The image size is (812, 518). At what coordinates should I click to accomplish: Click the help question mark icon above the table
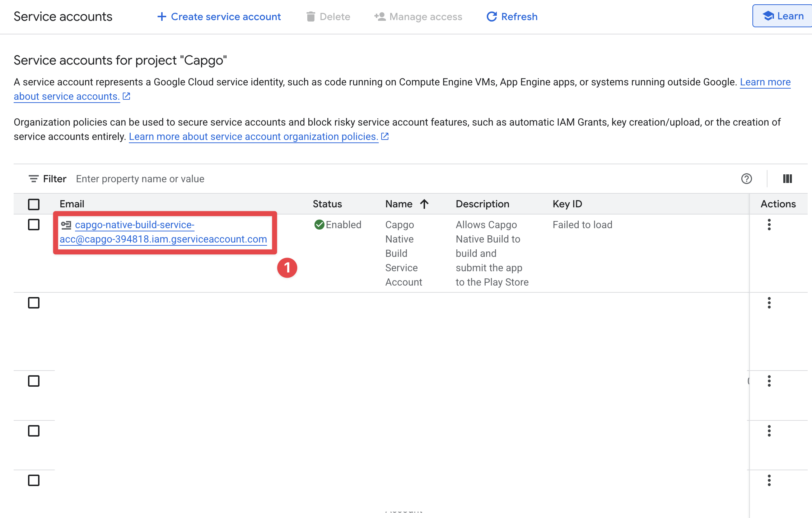[747, 179]
